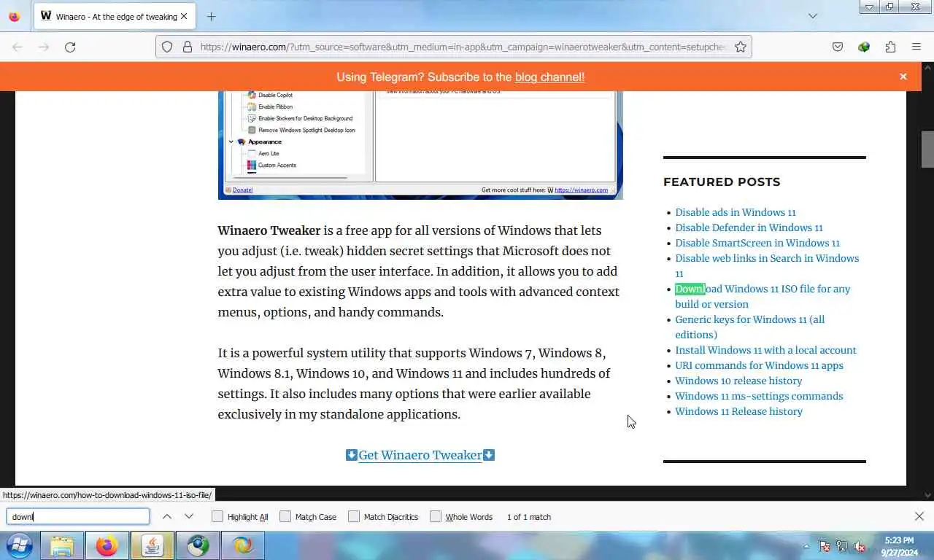Click the FEATURED POSTS heading
The width and height of the screenshot is (934, 560).
tap(722, 182)
